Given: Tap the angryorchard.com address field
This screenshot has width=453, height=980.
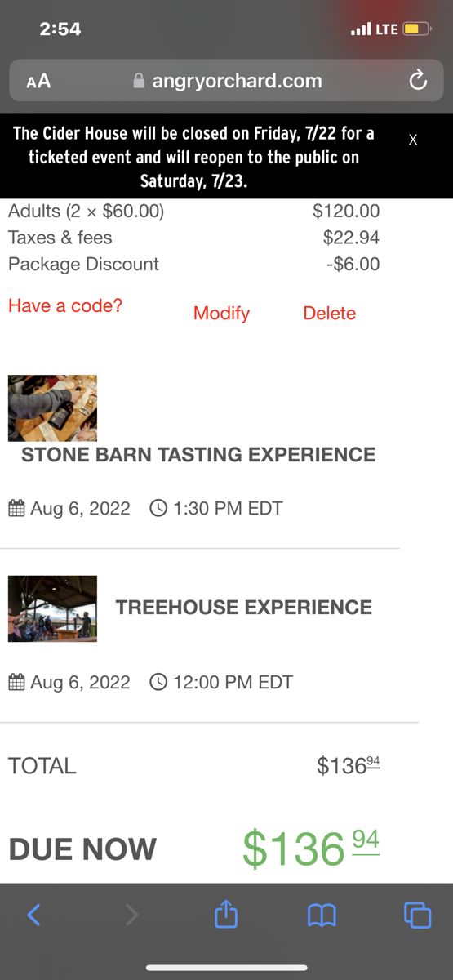Looking at the screenshot, I should (226, 81).
